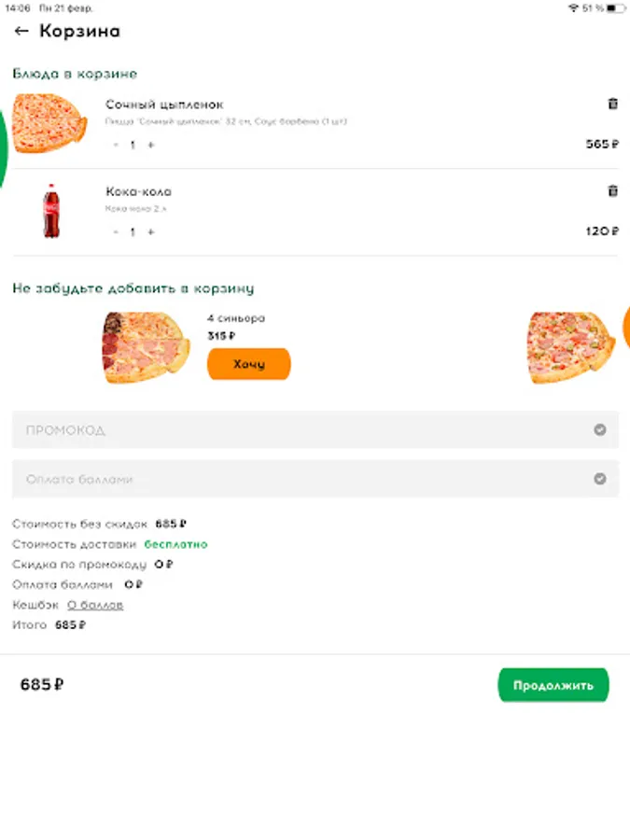This screenshot has width=630, height=840.
Task: Tap the Wi-Fi icon in status bar
Action: (x=572, y=7)
